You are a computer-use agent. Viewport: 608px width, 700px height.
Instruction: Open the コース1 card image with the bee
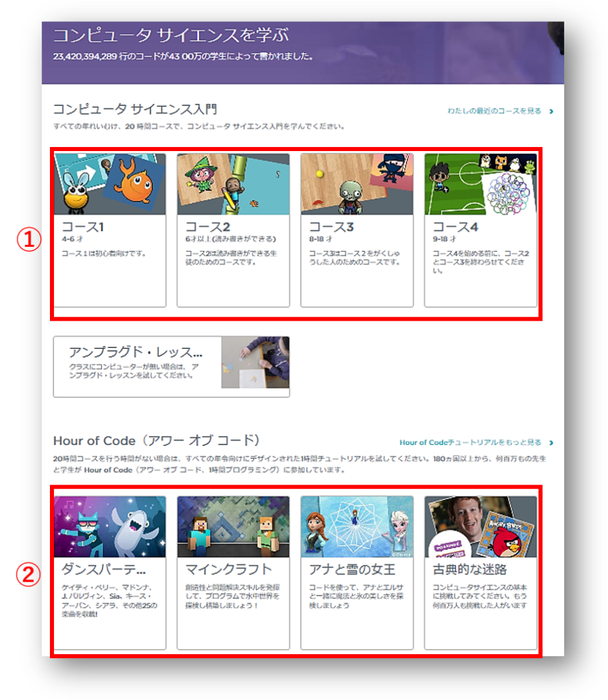point(110,184)
